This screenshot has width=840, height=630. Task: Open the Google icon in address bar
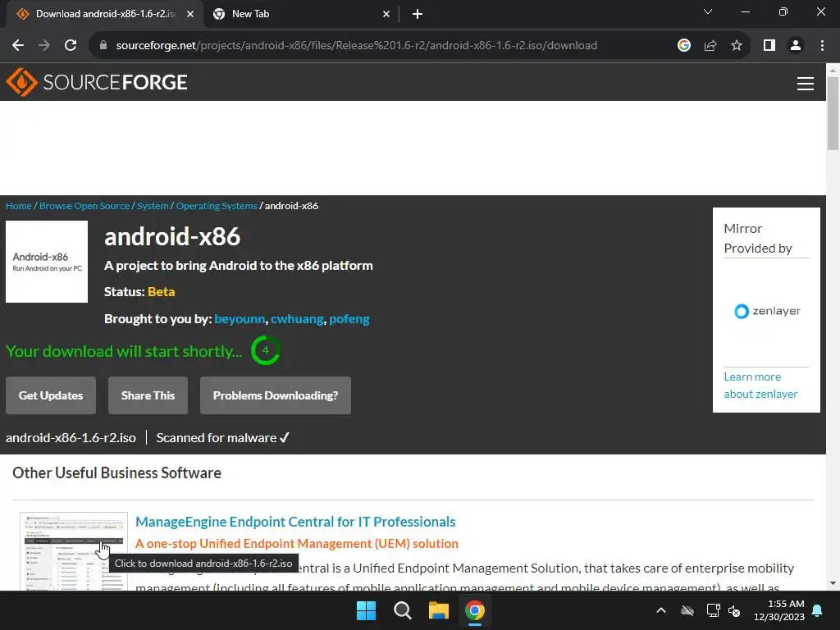click(684, 46)
